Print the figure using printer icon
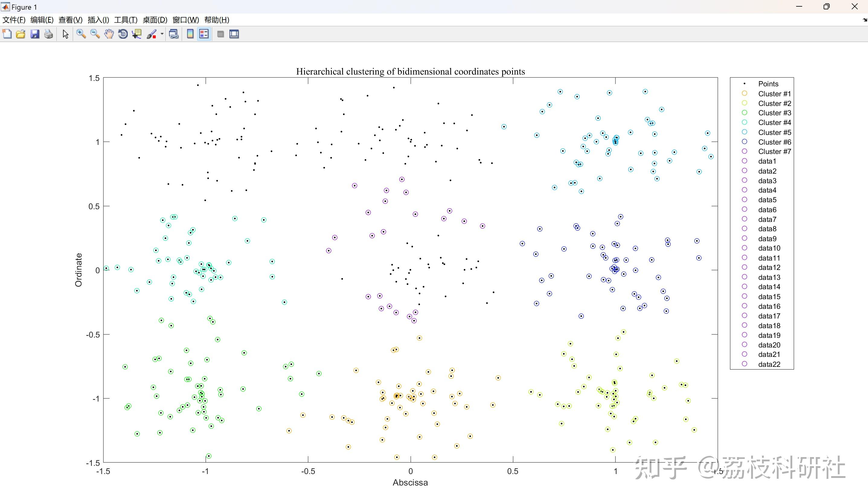The width and height of the screenshot is (868, 503). (49, 34)
